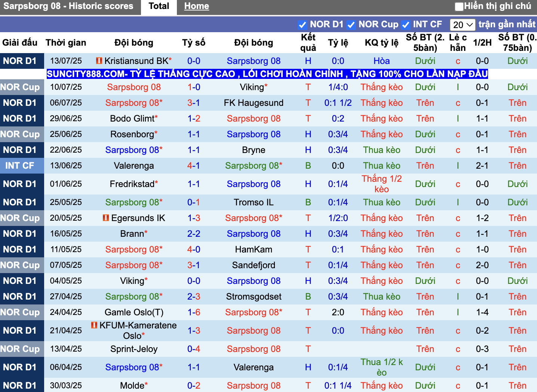
Task: Toggle the NOR Cup checkbox filter
Action: click(x=351, y=25)
